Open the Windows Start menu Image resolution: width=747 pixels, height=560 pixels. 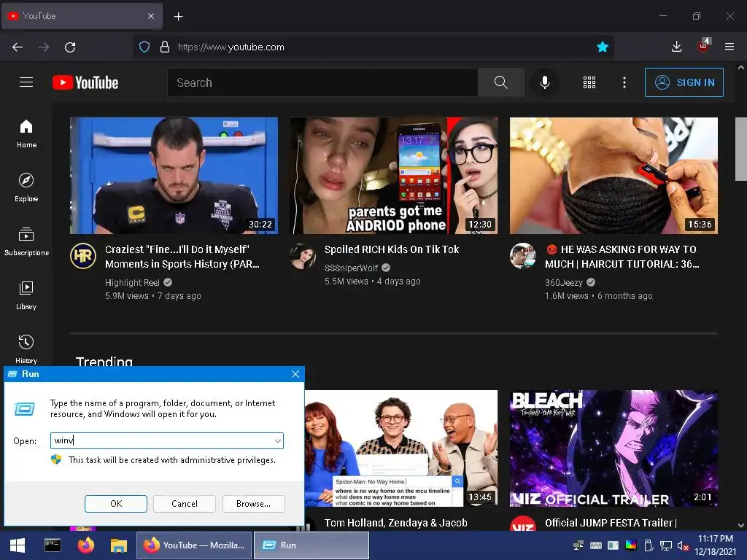pos(18,545)
